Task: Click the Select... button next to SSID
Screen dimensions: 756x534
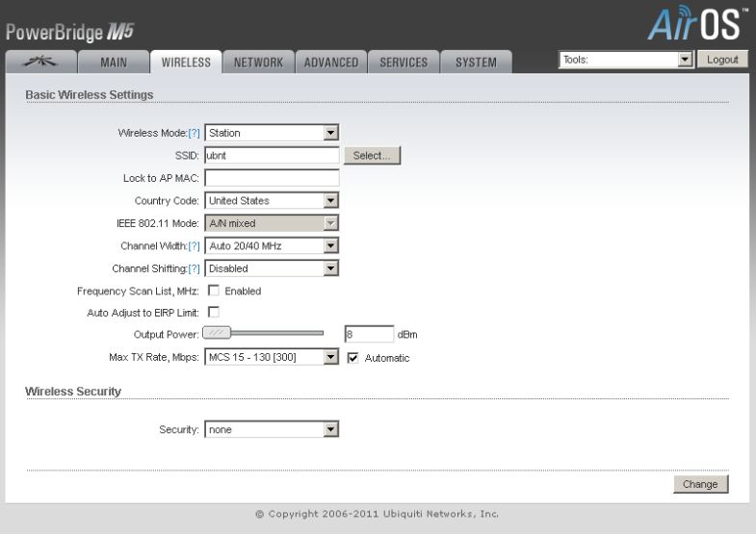Action: pos(372,156)
